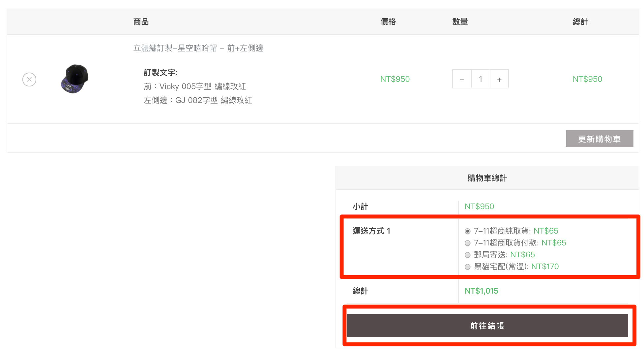This screenshot has width=644, height=353.
Task: Click the NT$1,015 order total amount
Action: click(481, 291)
